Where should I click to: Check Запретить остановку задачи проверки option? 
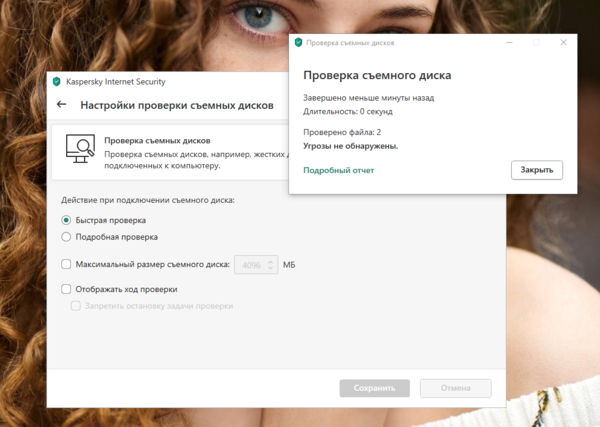[x=76, y=306]
